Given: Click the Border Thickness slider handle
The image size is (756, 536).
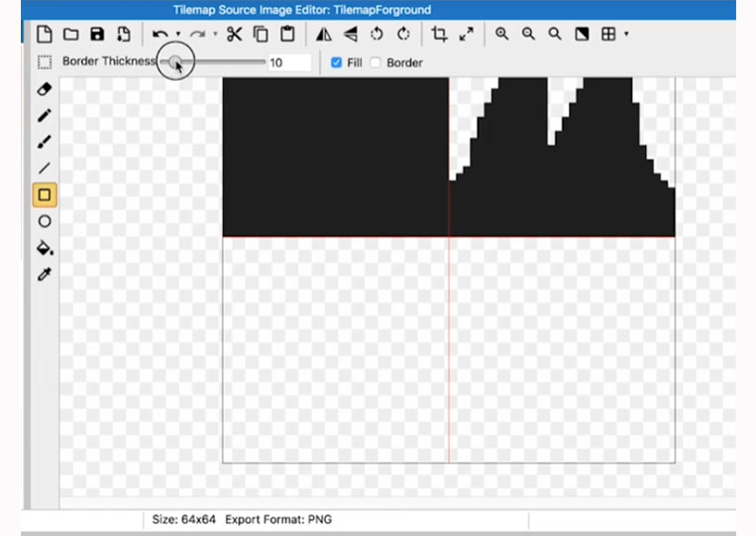Looking at the screenshot, I should coord(174,61).
